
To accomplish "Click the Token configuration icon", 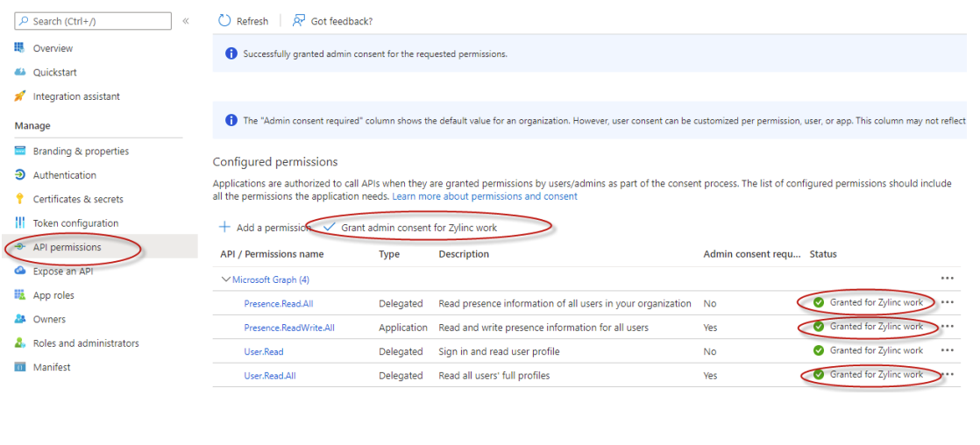I will (19, 223).
